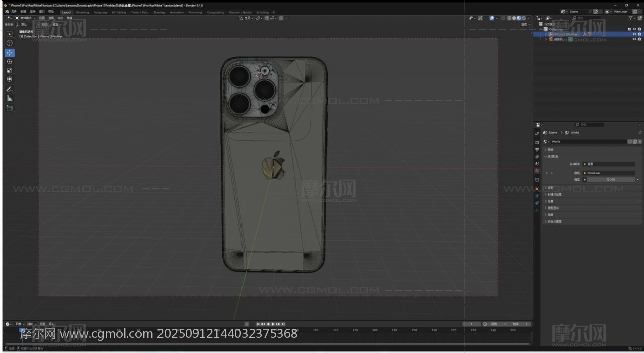
Task: Toggle proportional editing
Action: point(281,18)
